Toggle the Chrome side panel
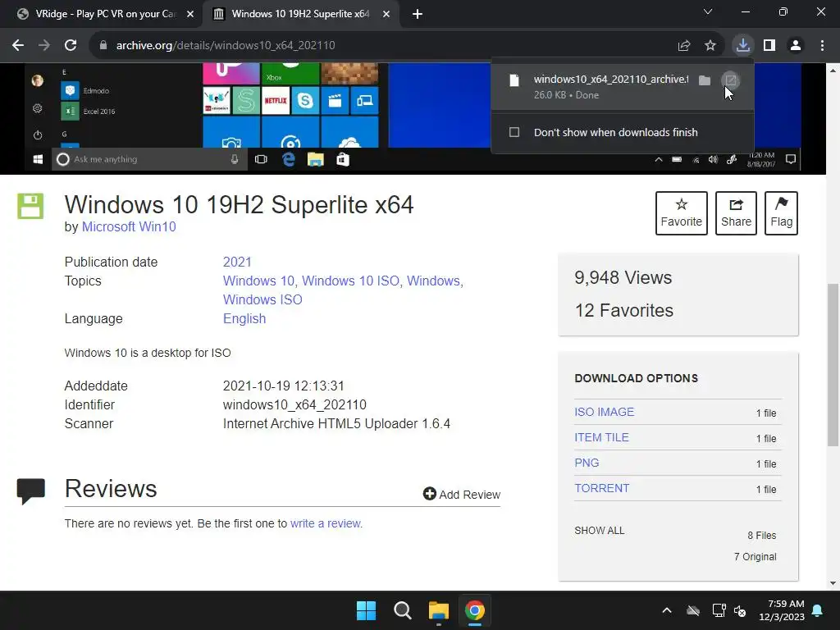Screen dimensions: 840x630 [x=769, y=46]
